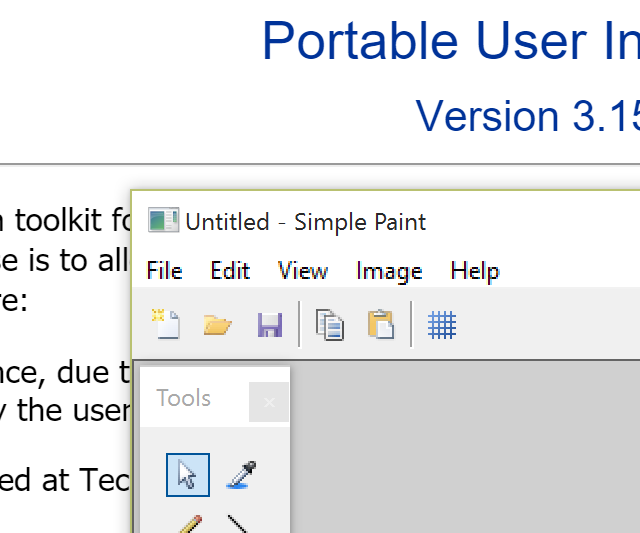Select the Pointer arrow tool
This screenshot has height=533, width=640.
tap(188, 475)
